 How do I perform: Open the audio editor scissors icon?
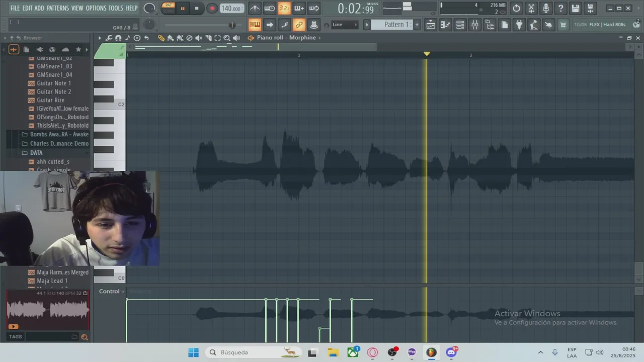[531, 8]
